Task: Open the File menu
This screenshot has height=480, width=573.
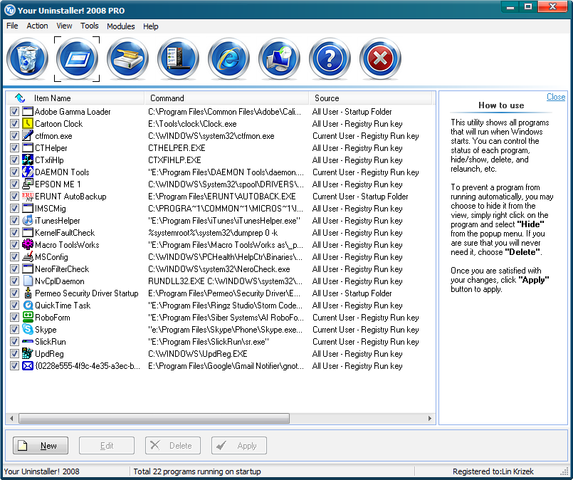Action: click(x=12, y=26)
